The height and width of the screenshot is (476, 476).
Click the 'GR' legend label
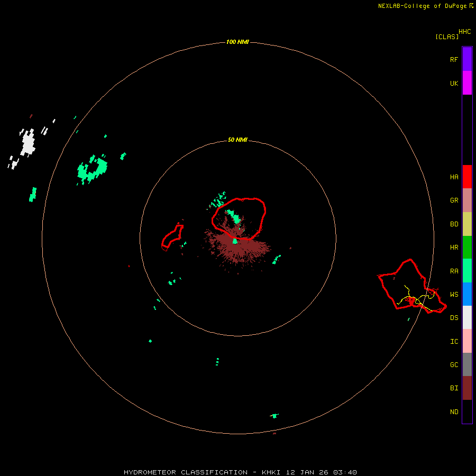(x=454, y=200)
